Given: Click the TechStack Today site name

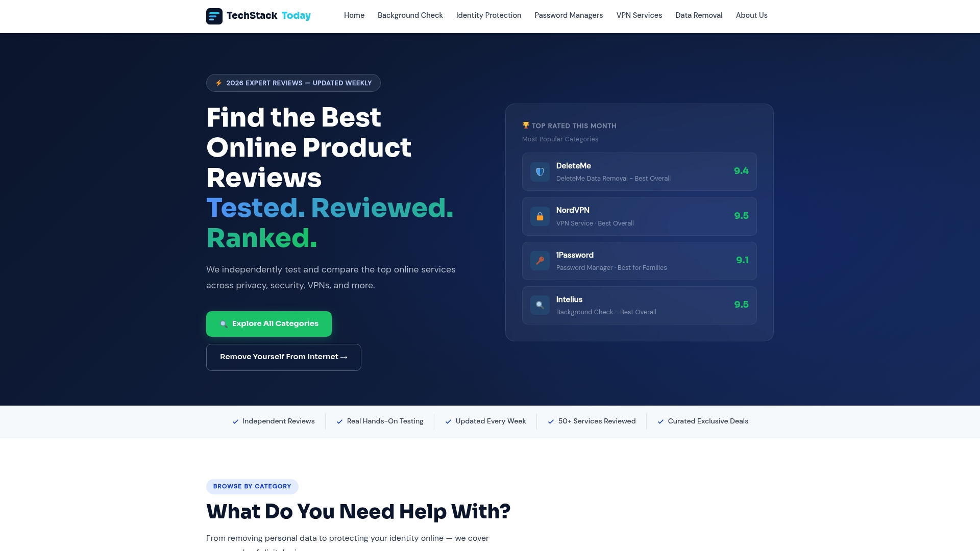Looking at the screenshot, I should (x=268, y=16).
